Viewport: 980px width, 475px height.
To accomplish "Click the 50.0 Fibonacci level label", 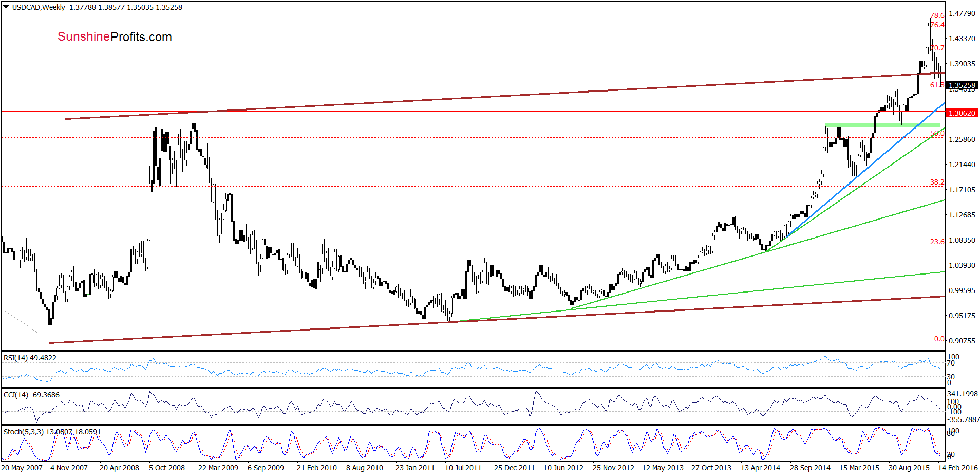I will pyautogui.click(x=937, y=133).
